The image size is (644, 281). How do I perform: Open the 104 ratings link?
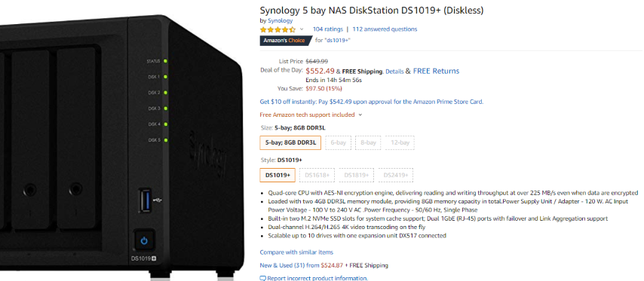pyautogui.click(x=328, y=29)
